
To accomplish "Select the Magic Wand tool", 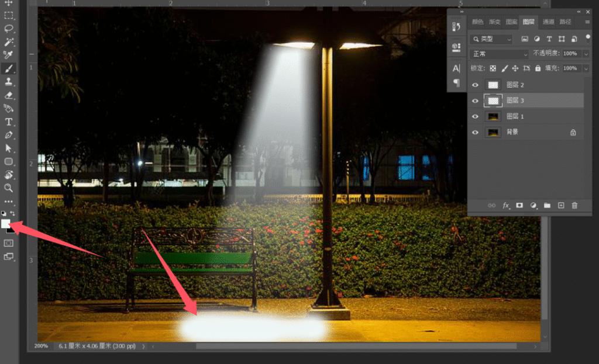I will point(8,41).
